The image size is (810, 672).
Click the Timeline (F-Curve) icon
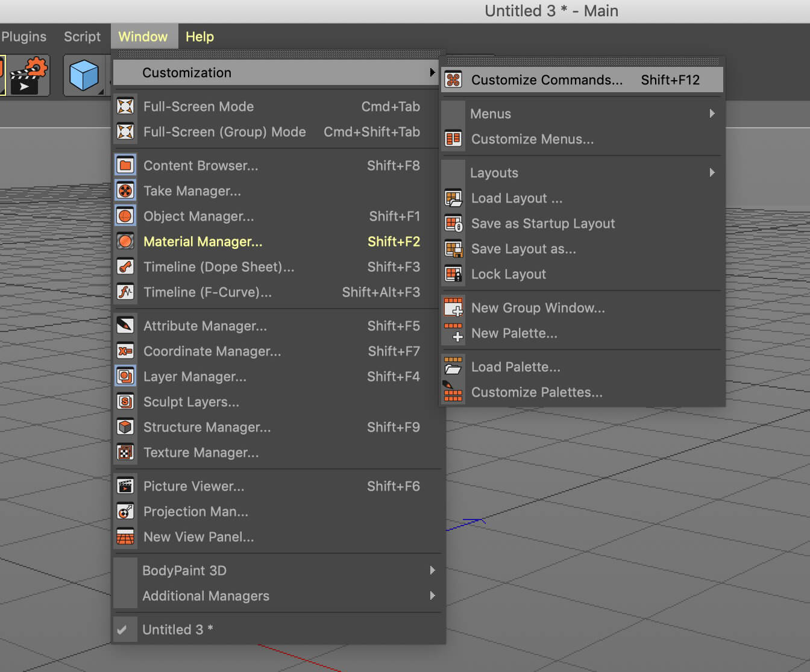click(125, 292)
